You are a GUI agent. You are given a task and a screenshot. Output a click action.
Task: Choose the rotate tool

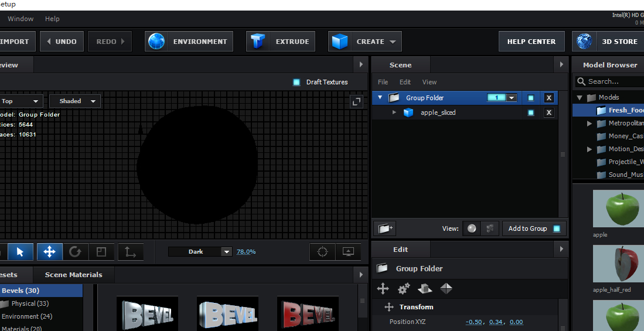click(75, 252)
